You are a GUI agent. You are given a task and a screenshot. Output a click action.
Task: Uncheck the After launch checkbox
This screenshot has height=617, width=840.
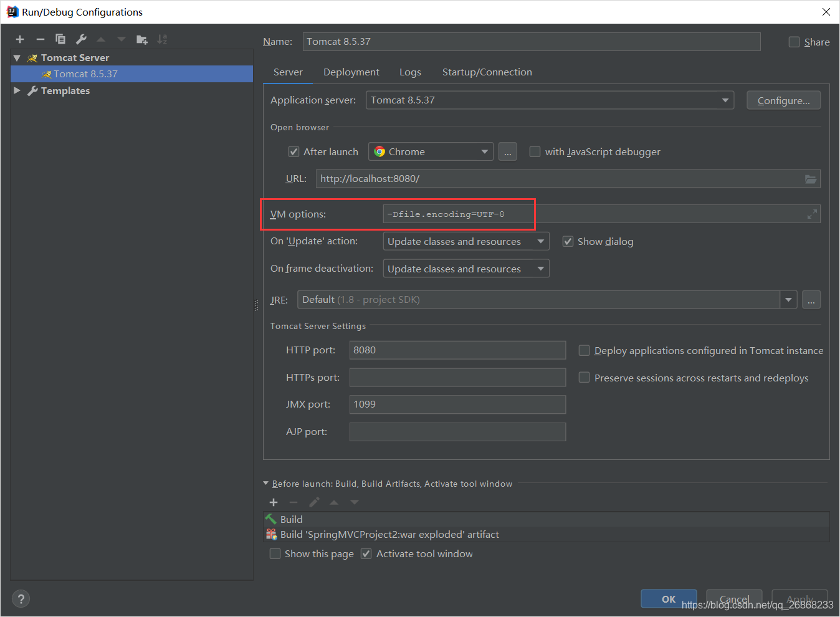pos(294,151)
